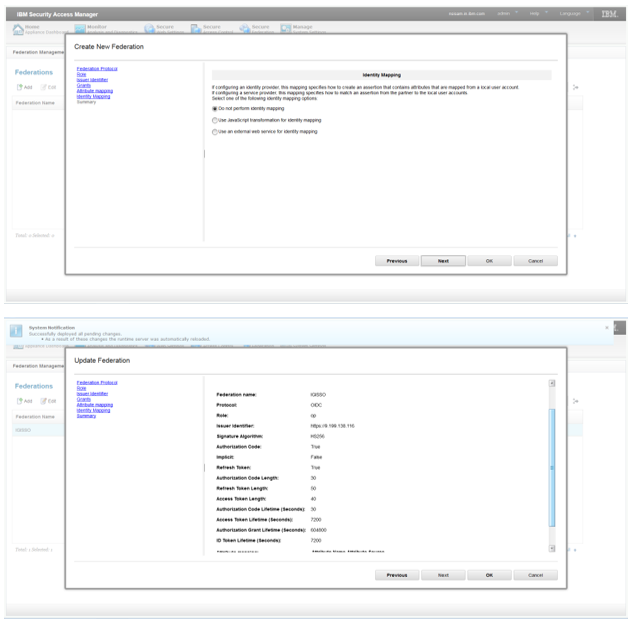The image size is (631, 620).
Task: Select Do not perform identity mapping
Action: (215, 109)
